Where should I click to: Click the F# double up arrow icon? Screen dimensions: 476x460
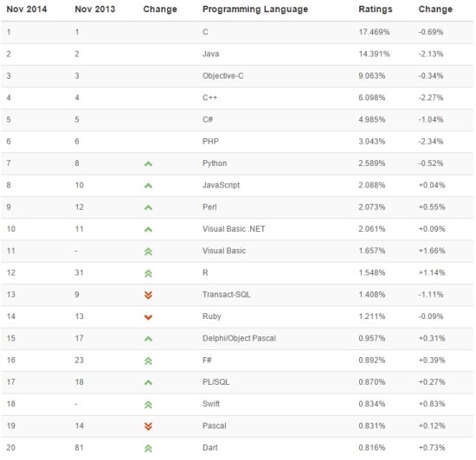[148, 361]
